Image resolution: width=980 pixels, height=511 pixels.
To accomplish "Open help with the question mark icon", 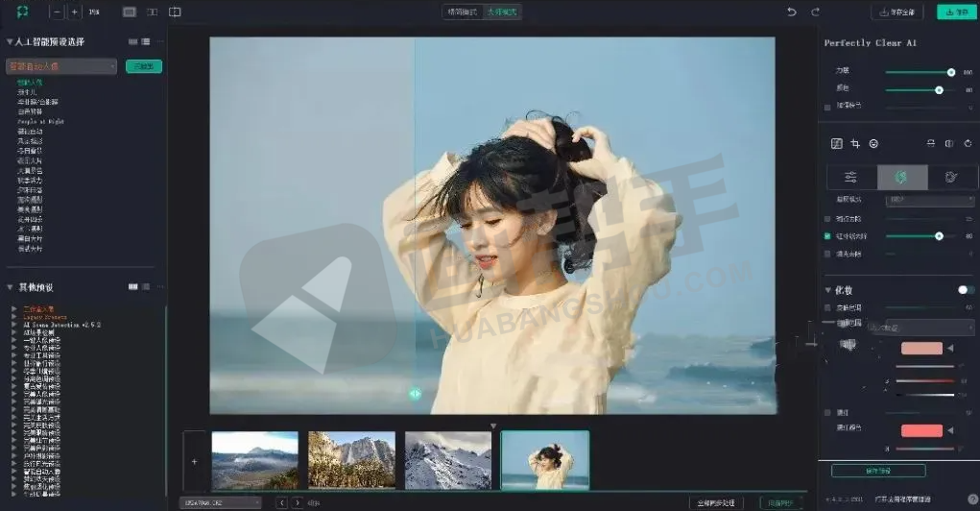I will 972,499.
